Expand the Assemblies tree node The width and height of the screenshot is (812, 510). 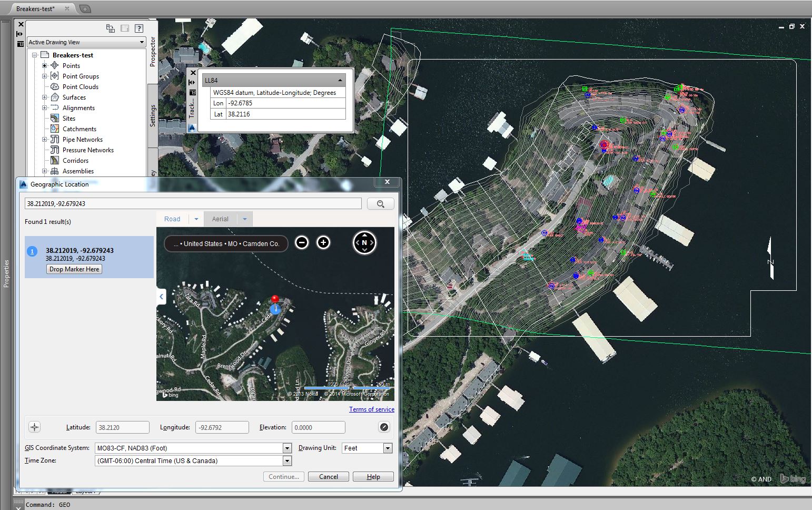tap(45, 171)
